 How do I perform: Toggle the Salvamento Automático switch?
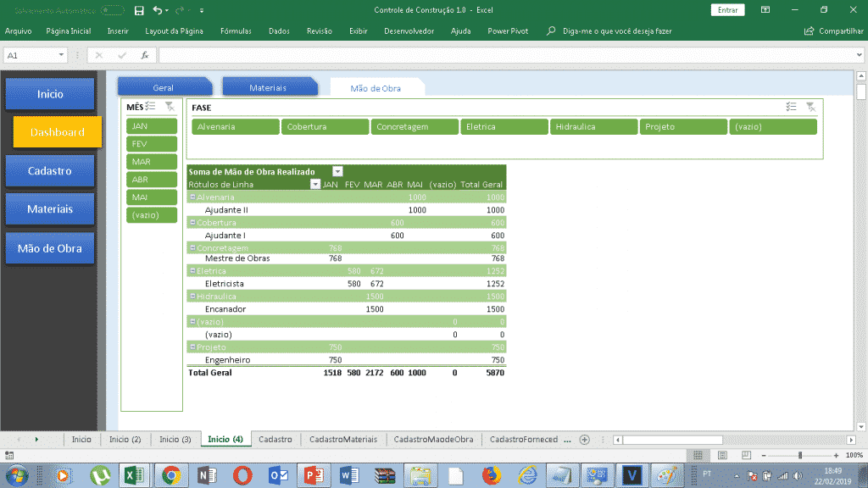113,10
